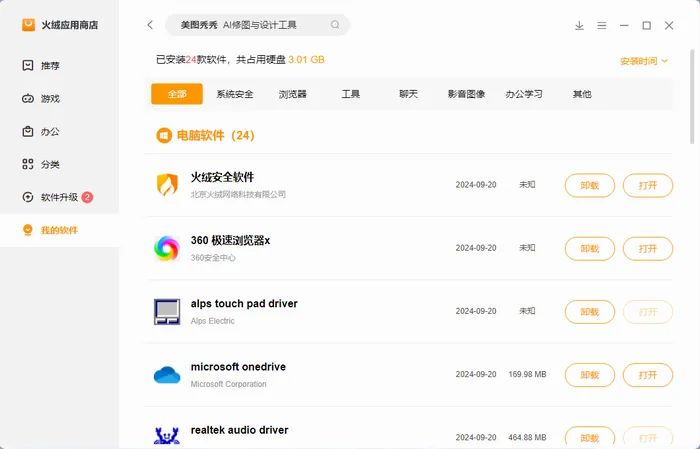
Task: Click the red badge on 软件升级
Action: 88,197
